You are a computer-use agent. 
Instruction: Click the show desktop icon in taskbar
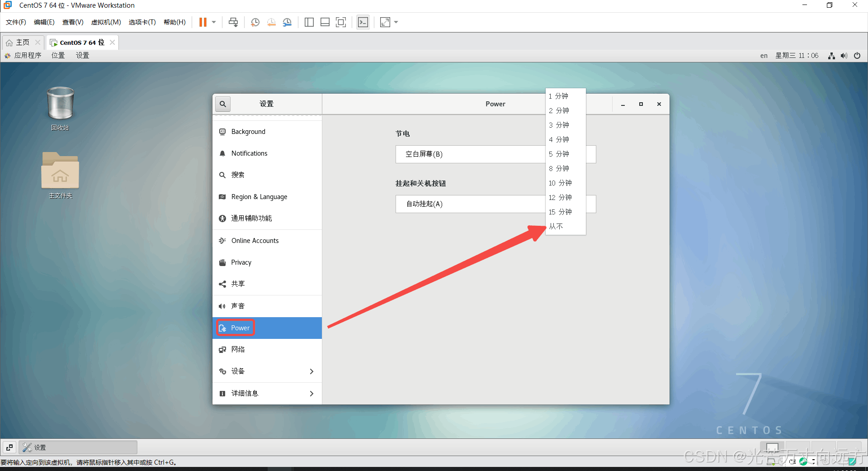click(9, 447)
